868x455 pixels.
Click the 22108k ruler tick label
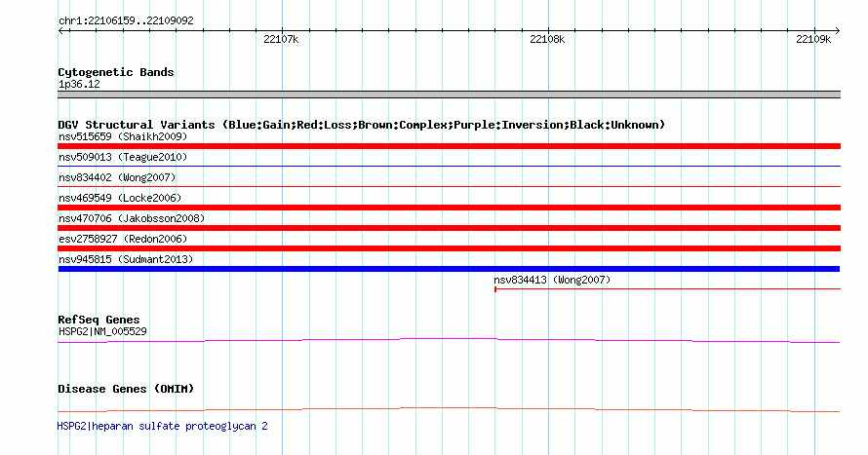(x=547, y=39)
